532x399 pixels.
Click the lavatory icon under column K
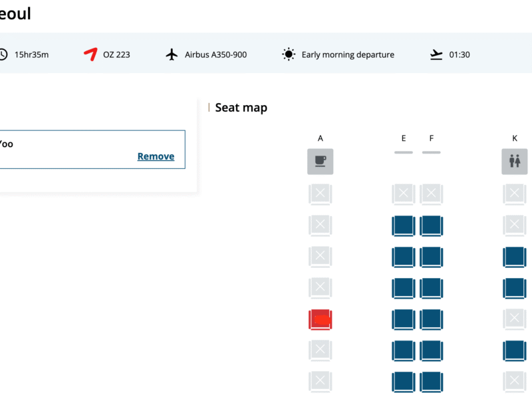pos(514,162)
